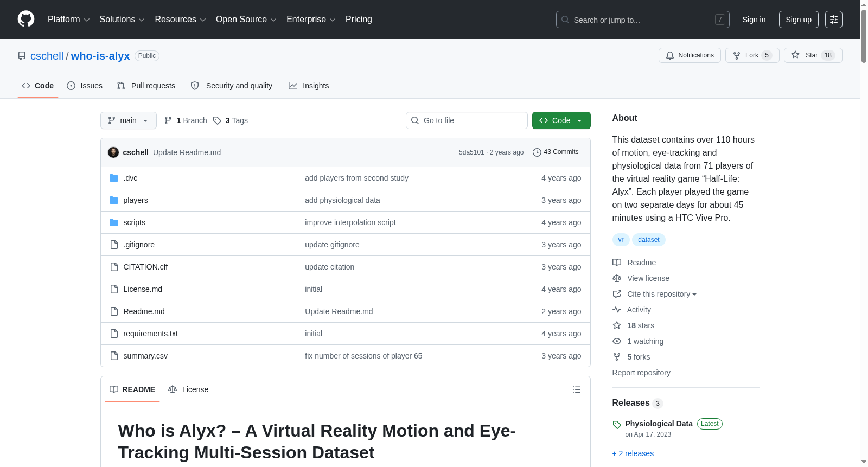Click the tag icon next to 3 Tags
The height and width of the screenshot is (467, 868).
[x=217, y=120]
